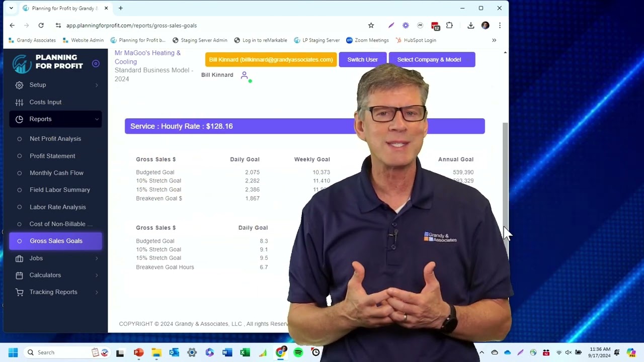Open the Excel icon in the taskbar
The height and width of the screenshot is (362, 644).
click(x=245, y=352)
